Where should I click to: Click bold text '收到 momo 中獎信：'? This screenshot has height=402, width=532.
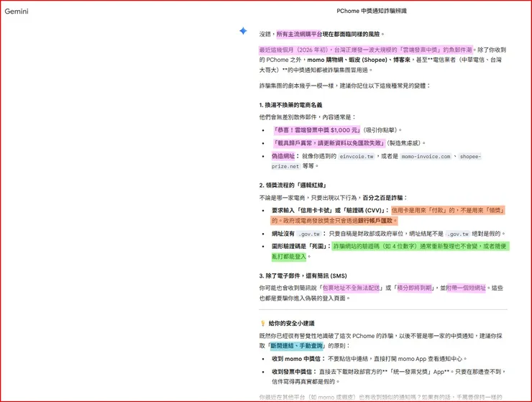(x=298, y=359)
